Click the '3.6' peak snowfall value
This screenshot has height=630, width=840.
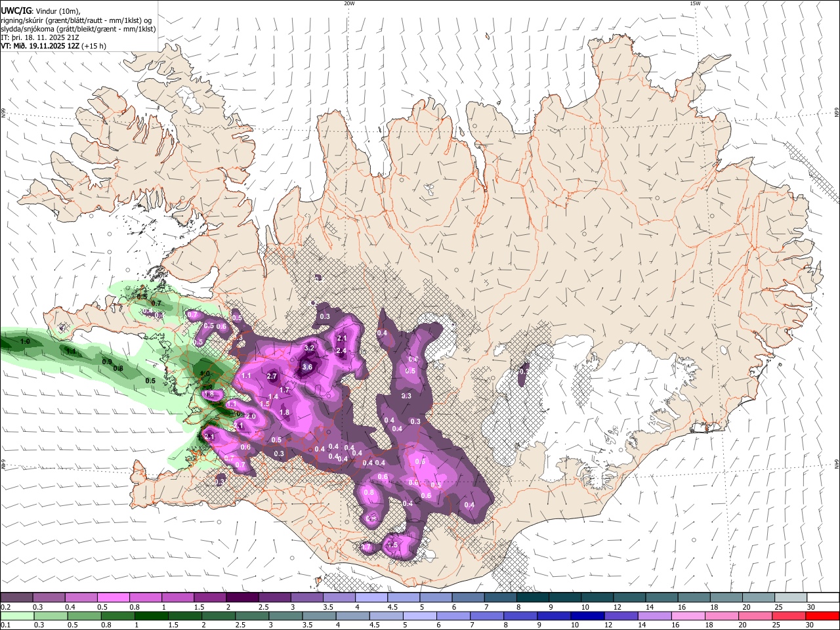click(307, 367)
